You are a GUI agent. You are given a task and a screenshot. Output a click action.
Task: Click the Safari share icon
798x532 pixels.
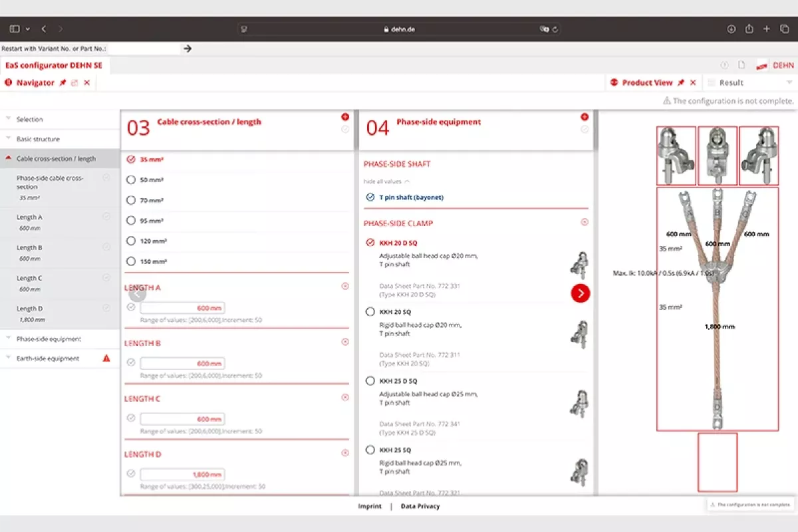pyautogui.click(x=749, y=29)
